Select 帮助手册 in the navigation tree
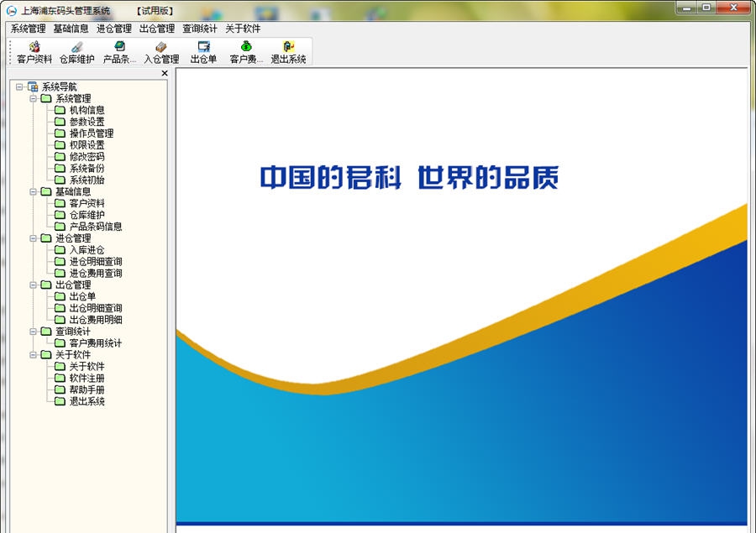This screenshot has width=756, height=533. (x=87, y=389)
